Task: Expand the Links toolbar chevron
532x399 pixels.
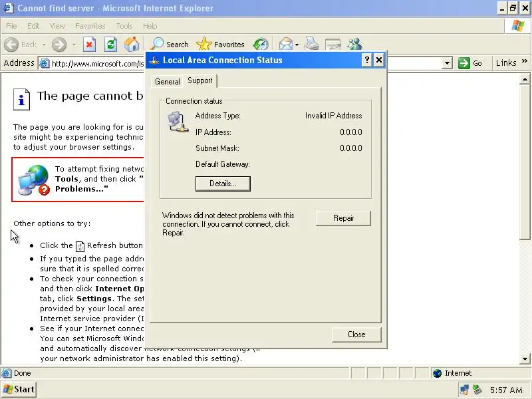Action: pos(525,61)
